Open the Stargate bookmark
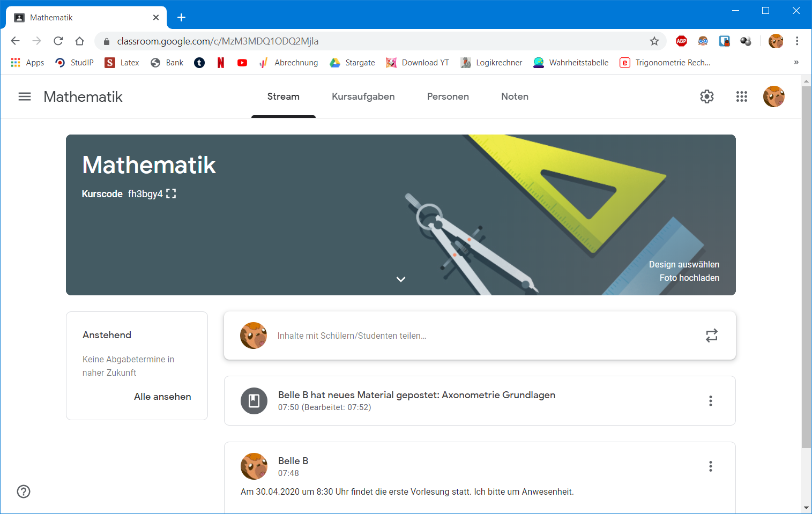This screenshot has height=514, width=812. [x=353, y=63]
